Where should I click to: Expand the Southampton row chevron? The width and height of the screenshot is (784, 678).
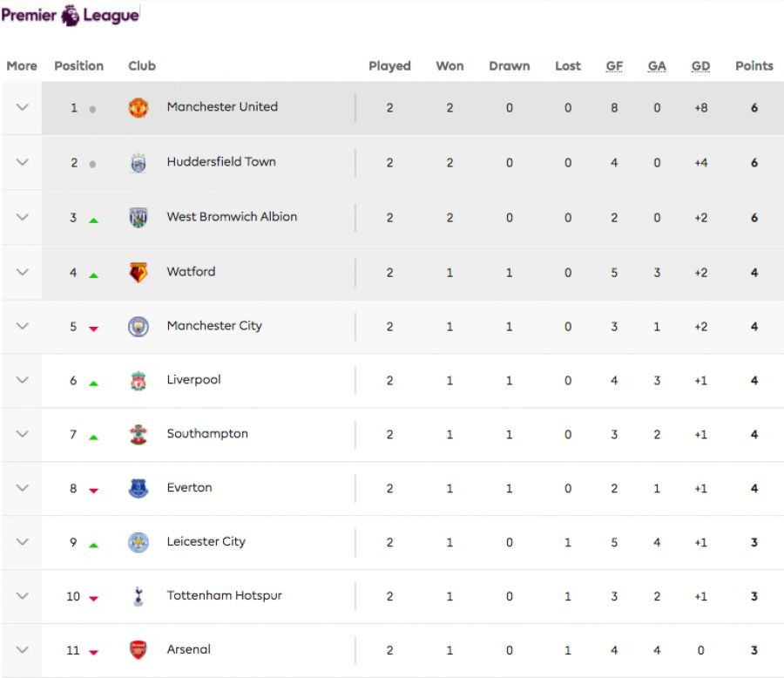23,434
